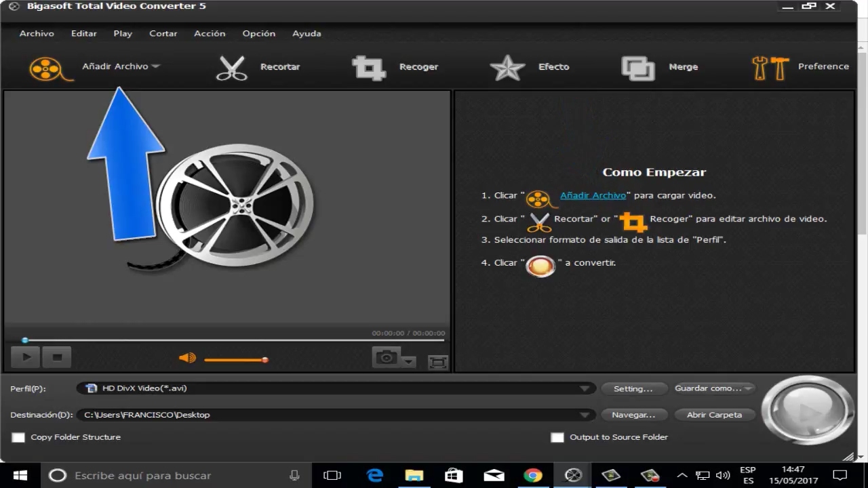Expand Añadir Archivo dropdown arrow
Viewport: 868px width, 488px height.
155,66
